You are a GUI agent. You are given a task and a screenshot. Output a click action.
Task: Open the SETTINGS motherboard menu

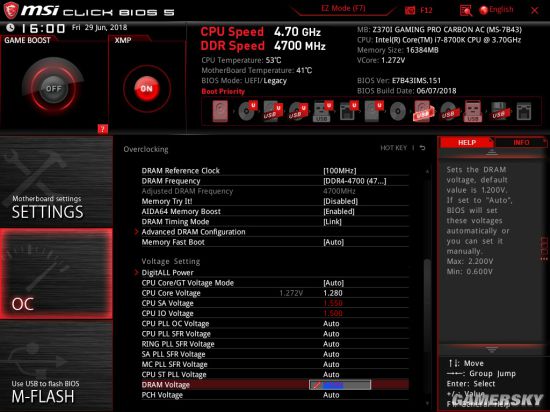pyautogui.click(x=56, y=182)
